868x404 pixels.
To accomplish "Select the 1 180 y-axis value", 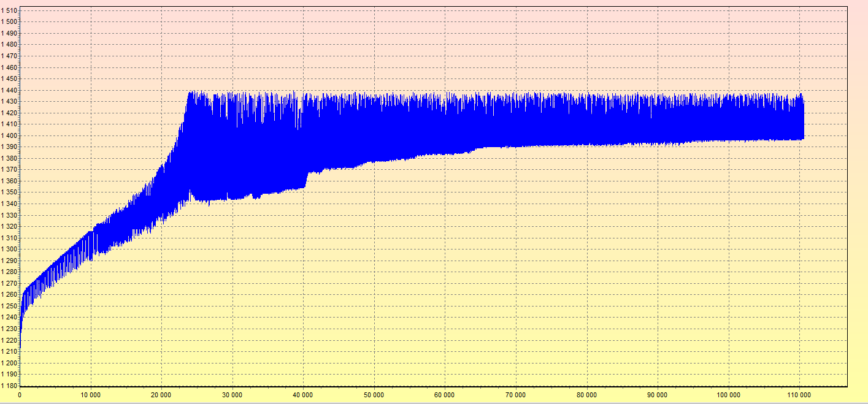I will [9, 386].
